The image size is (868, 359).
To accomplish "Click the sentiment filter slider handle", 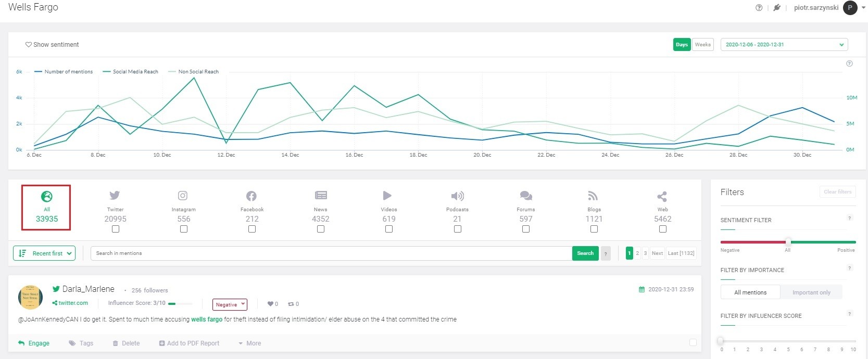I will pos(788,242).
